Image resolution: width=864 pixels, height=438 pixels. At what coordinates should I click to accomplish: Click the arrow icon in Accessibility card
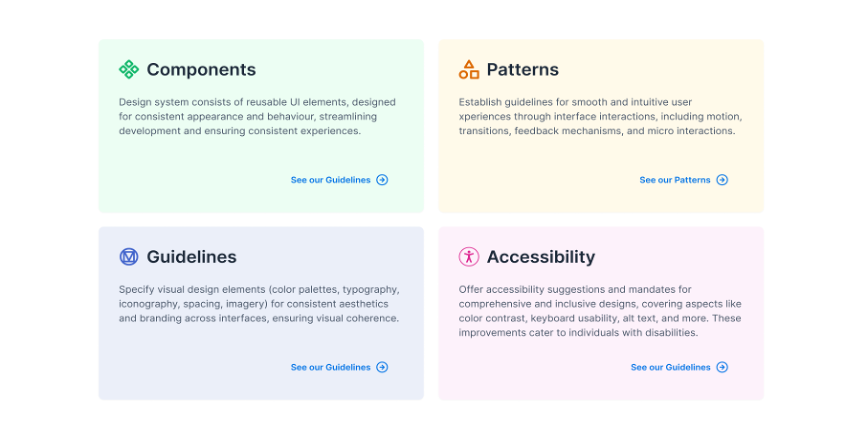coord(722,367)
